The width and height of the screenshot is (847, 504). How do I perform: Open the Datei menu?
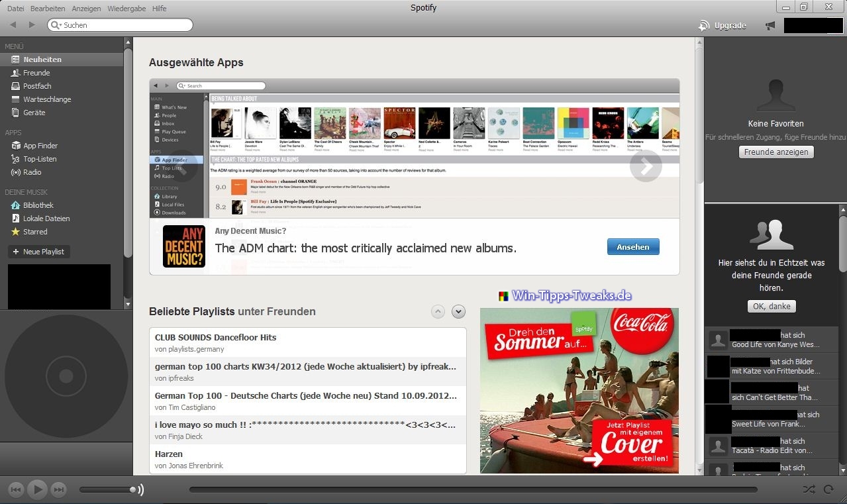(15, 9)
